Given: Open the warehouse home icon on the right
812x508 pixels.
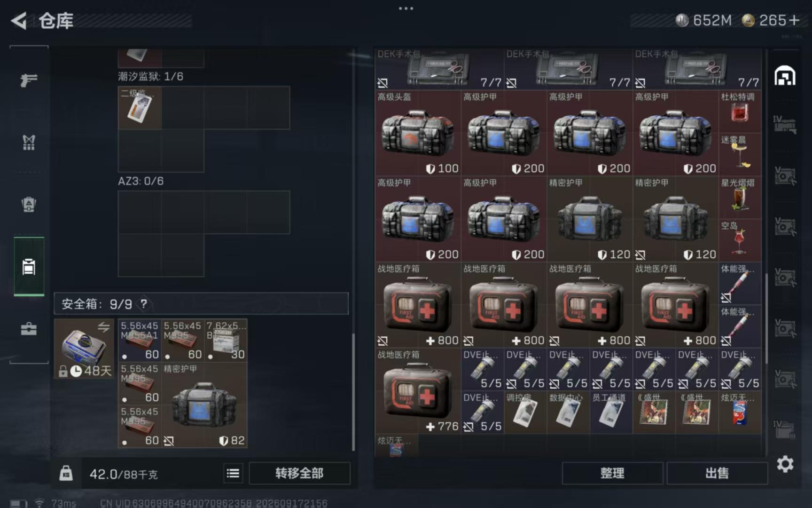Looking at the screenshot, I should coord(785,76).
